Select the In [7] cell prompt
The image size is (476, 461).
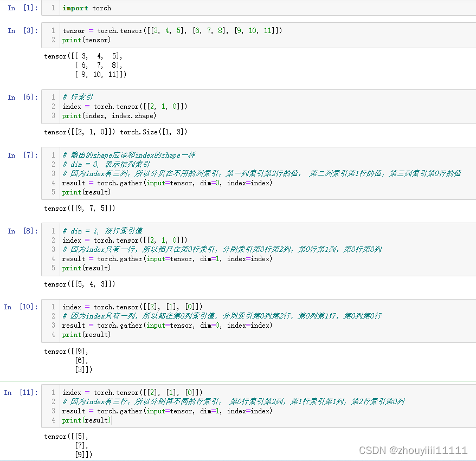pyautogui.click(x=22, y=155)
